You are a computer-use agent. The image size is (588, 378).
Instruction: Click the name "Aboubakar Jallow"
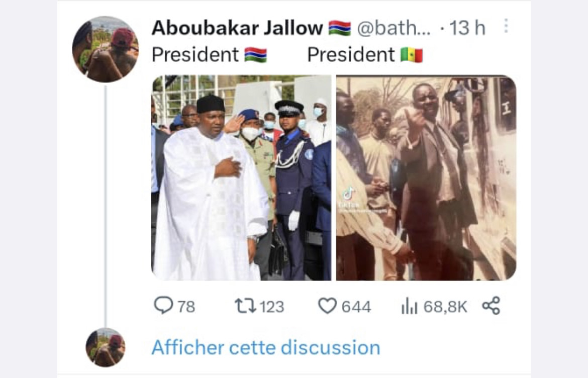[237, 28]
